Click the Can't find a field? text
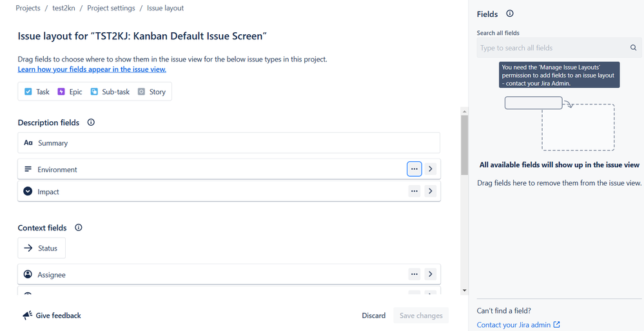 click(503, 310)
